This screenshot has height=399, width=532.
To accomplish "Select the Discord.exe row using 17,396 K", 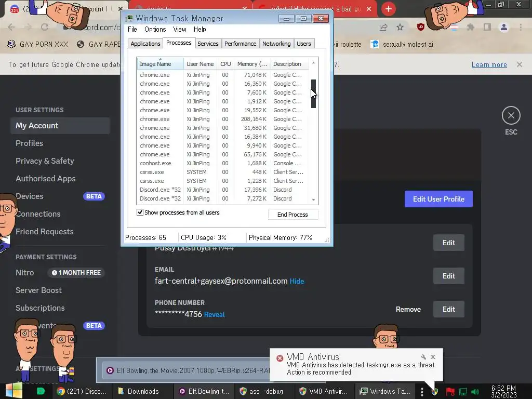I will (222, 190).
